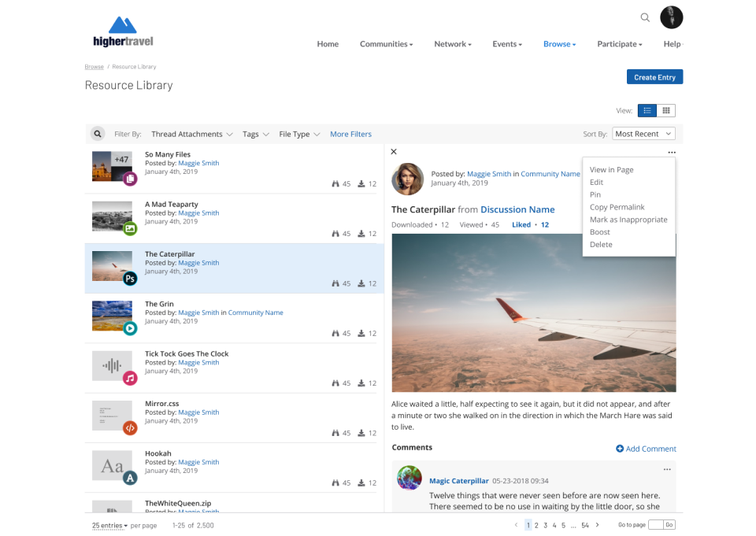Open the File Type filter dropdown
756x536 pixels.
click(x=299, y=134)
